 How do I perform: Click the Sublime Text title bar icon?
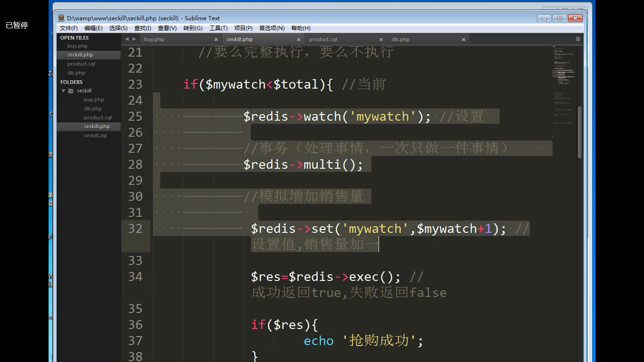tap(61, 18)
